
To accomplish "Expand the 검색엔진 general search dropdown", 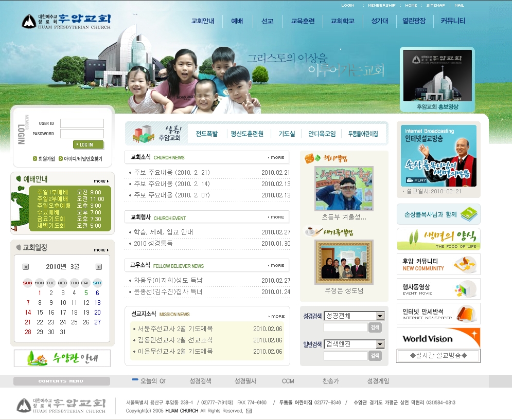I will click(x=380, y=344).
